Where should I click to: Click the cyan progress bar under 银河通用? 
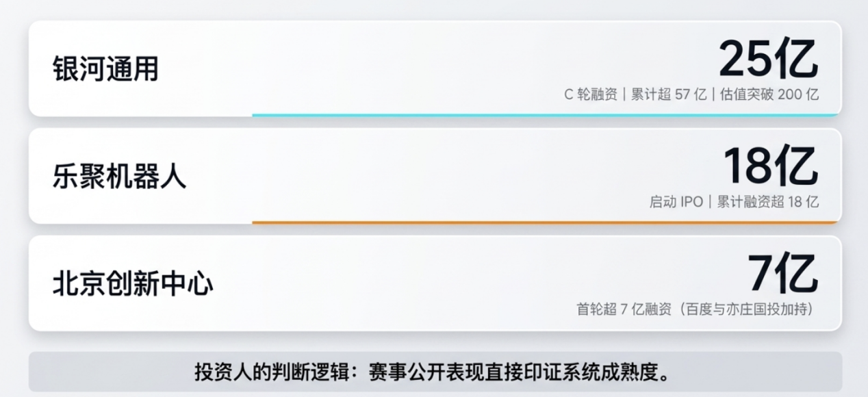(x=544, y=115)
